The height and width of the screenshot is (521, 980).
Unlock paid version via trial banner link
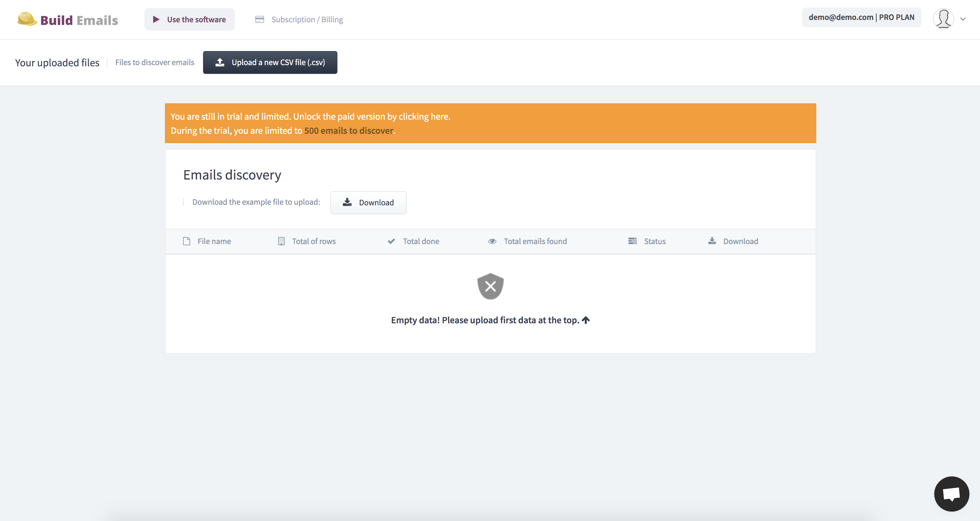310,116
